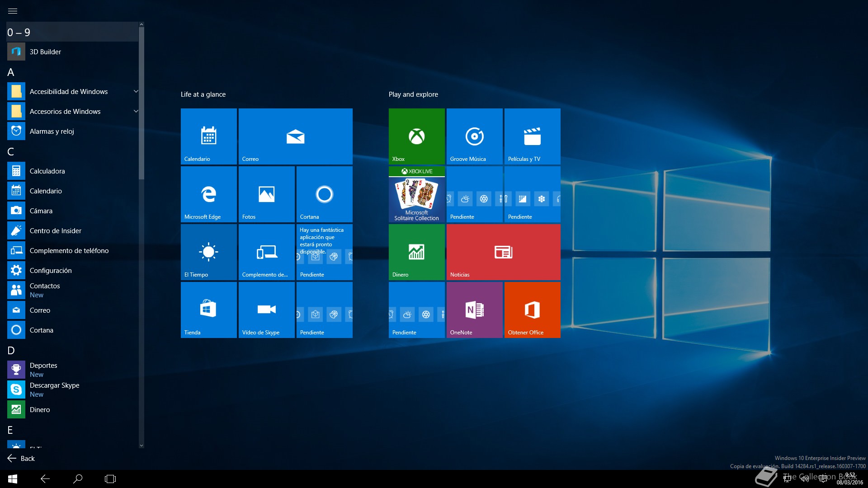The width and height of the screenshot is (868, 488).
Task: Open Deportes app entry
Action: click(72, 370)
